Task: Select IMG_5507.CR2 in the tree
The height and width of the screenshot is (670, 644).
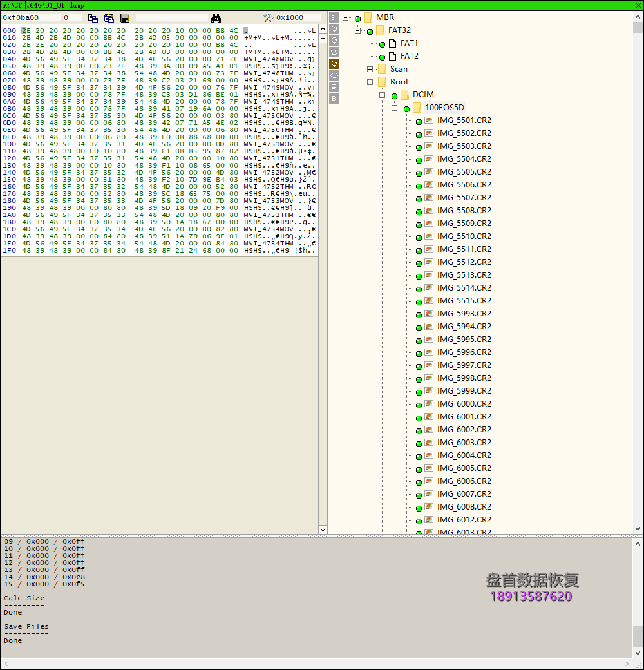Action: pyautogui.click(x=464, y=198)
